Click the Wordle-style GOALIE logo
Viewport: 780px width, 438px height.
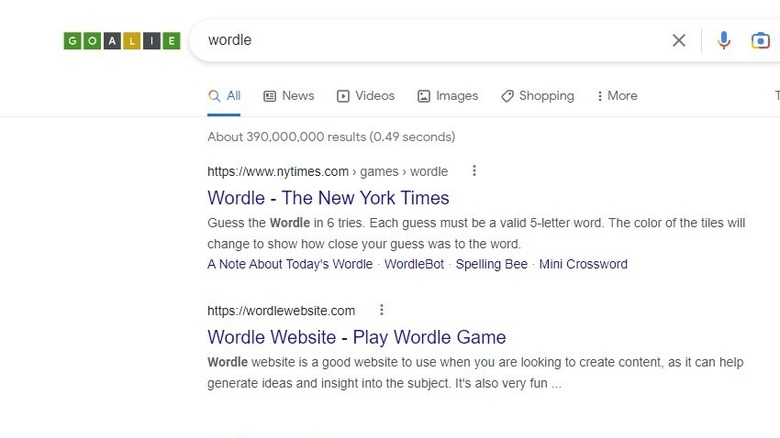coord(122,41)
